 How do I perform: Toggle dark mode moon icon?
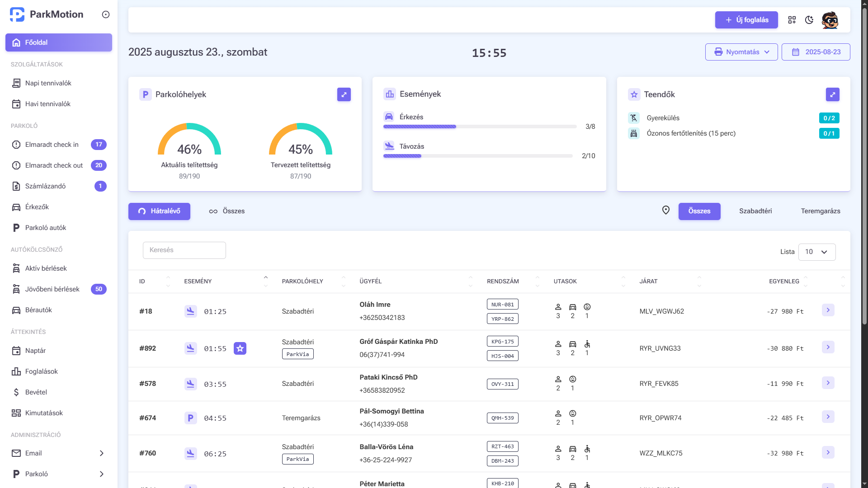coord(809,20)
